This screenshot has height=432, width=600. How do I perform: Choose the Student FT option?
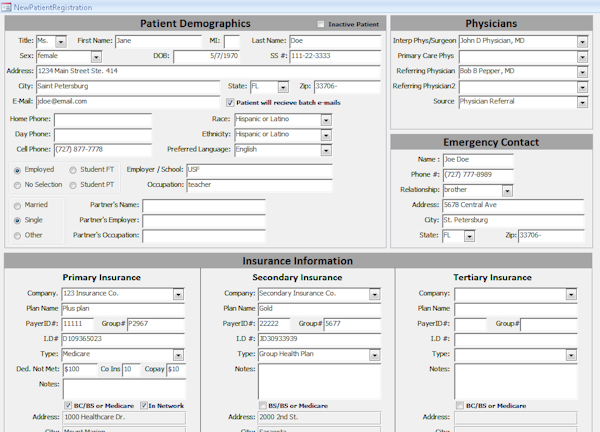[x=73, y=170]
